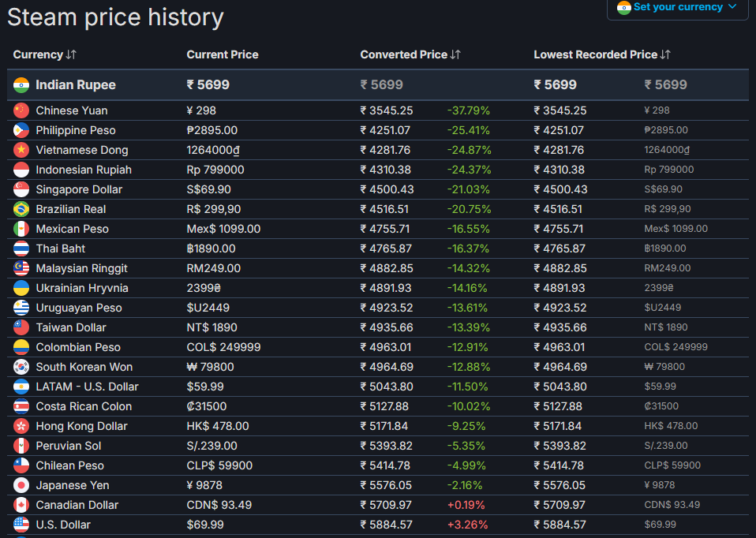Viewport: 756px width, 538px height.
Task: Click the Philippine Peso currency name
Action: point(76,130)
